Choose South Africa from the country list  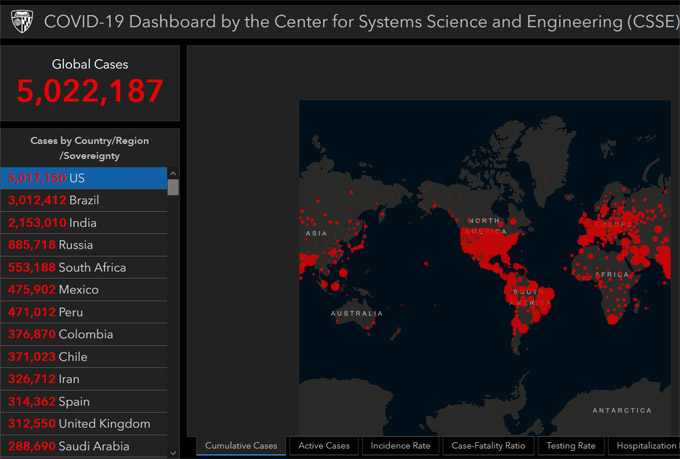pyautogui.click(x=84, y=268)
